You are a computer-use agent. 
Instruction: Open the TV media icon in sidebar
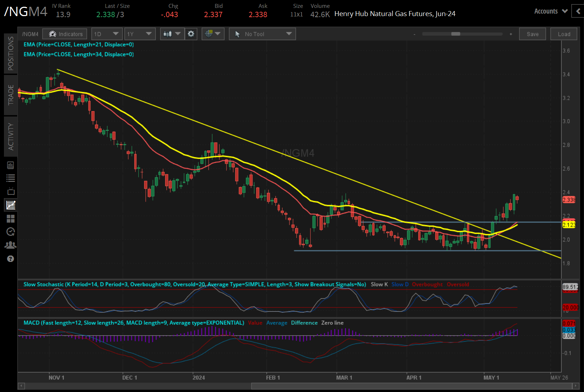click(11, 191)
